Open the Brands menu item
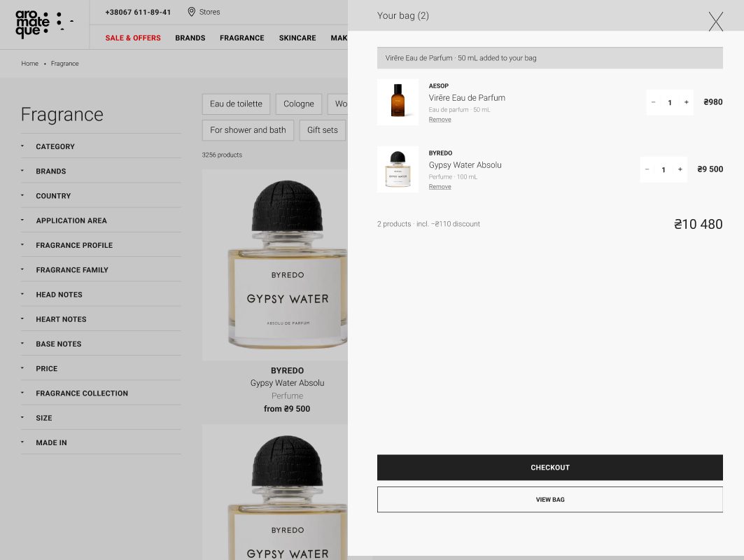Viewport: 744px width, 560px height. (x=190, y=38)
